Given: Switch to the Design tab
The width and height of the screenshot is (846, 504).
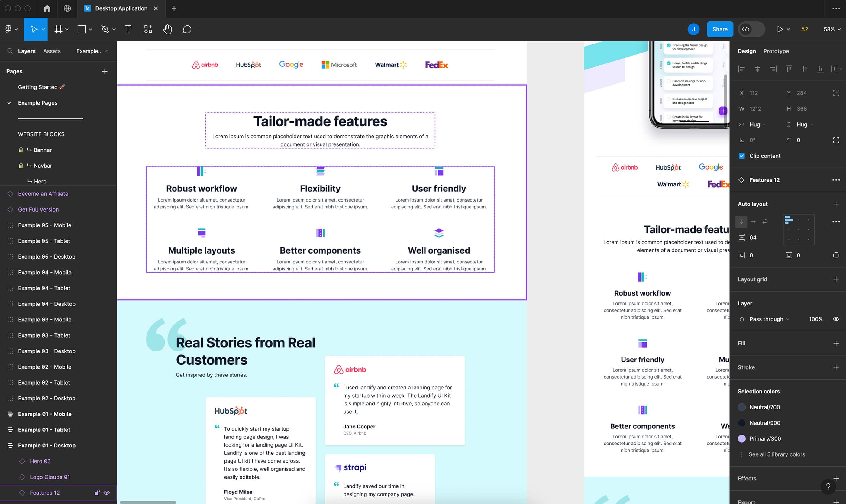Looking at the screenshot, I should click(747, 51).
